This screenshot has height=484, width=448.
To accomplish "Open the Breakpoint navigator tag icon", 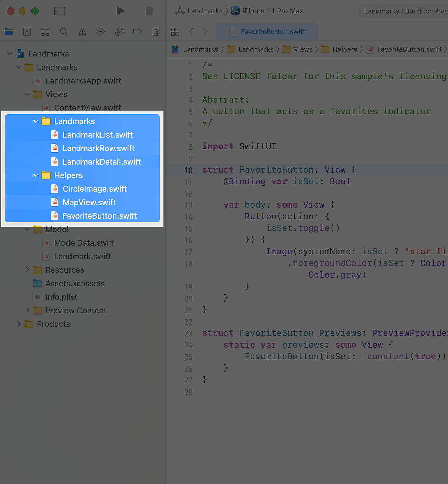I will 137,32.
